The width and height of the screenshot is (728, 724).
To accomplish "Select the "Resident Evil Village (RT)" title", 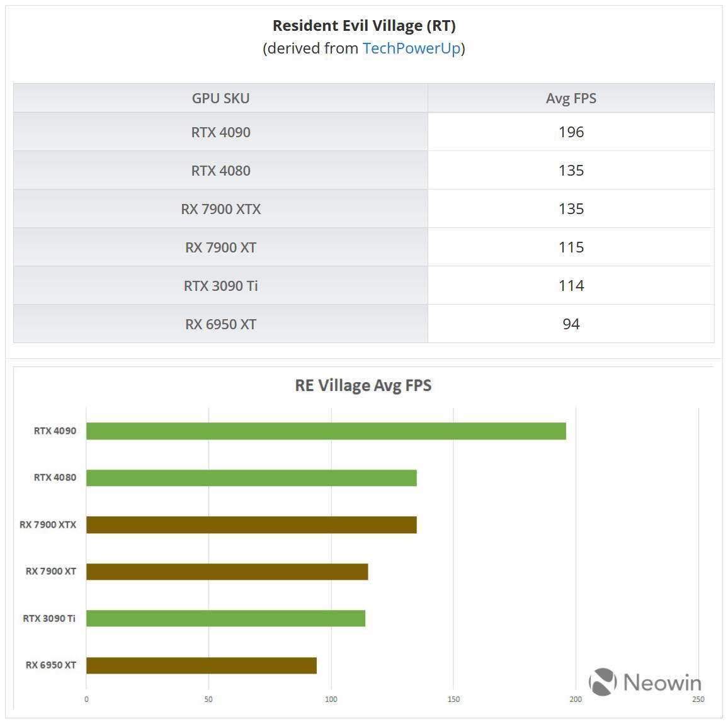I will point(364,26).
